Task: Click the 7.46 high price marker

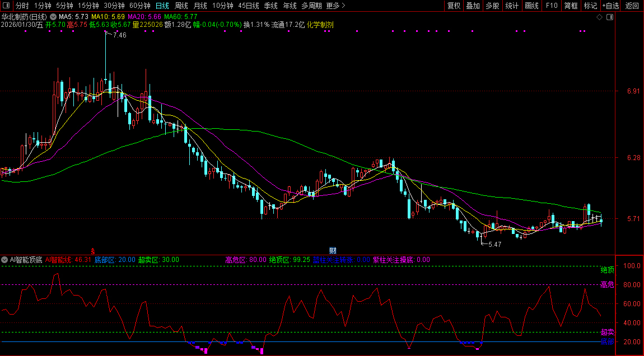Action: [119, 35]
